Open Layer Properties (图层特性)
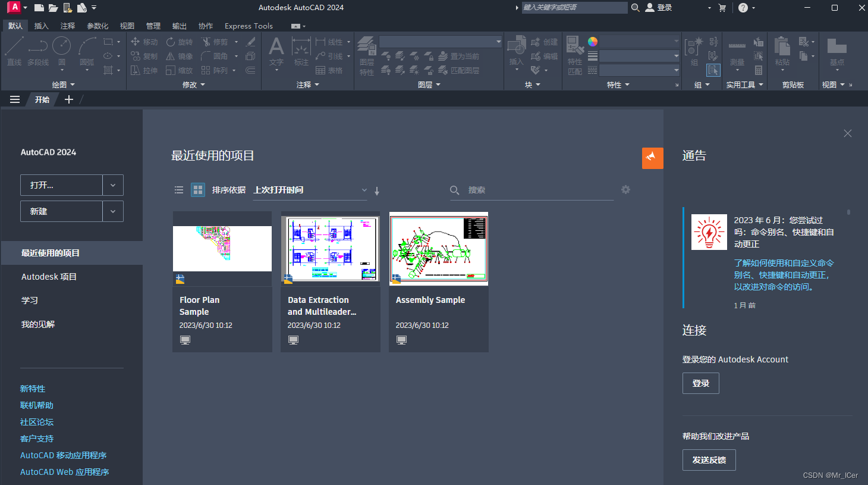 [x=367, y=56]
